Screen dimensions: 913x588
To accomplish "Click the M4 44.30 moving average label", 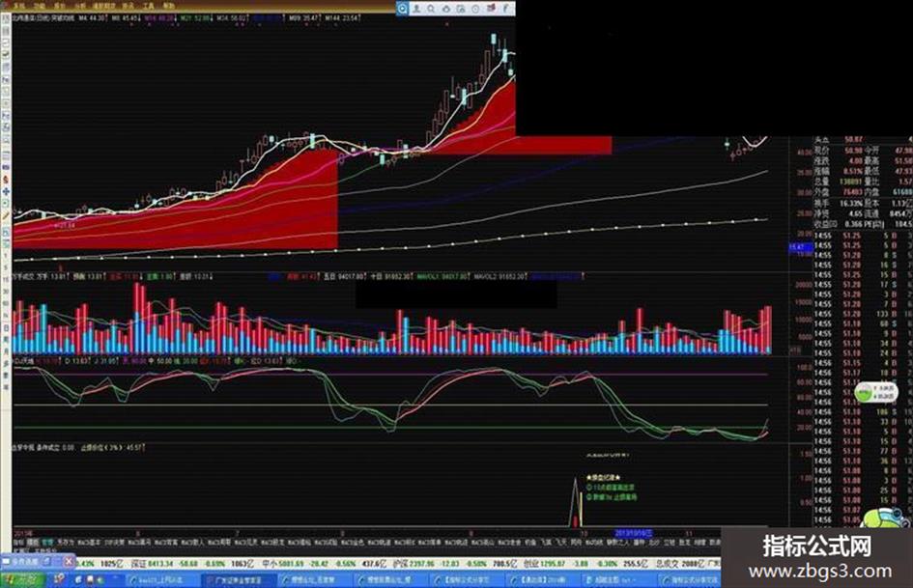I will 93,18.
